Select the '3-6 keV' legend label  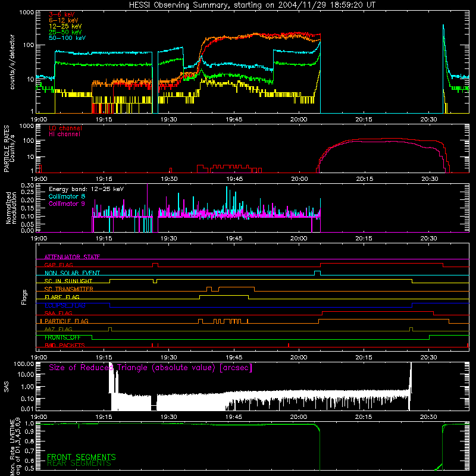(61, 14)
